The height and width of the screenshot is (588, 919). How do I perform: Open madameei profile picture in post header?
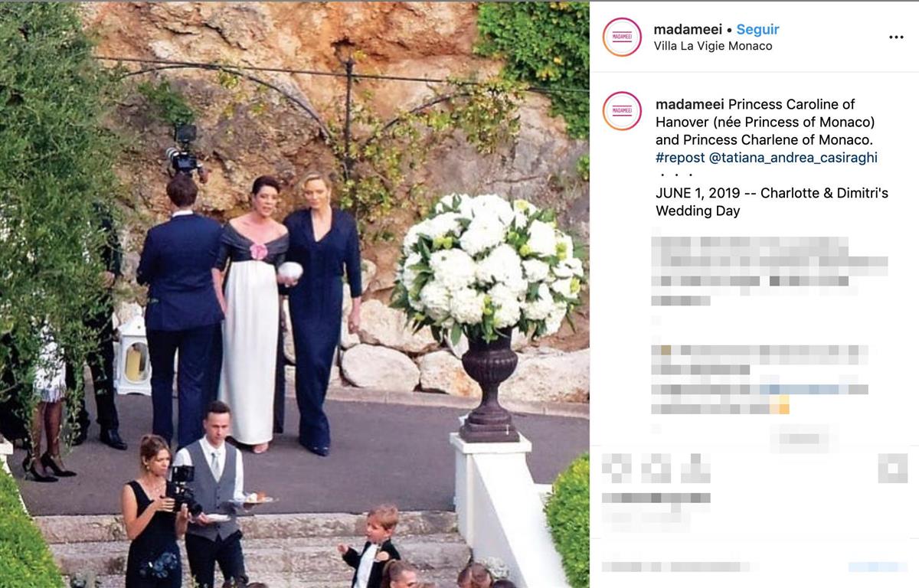pyautogui.click(x=622, y=37)
